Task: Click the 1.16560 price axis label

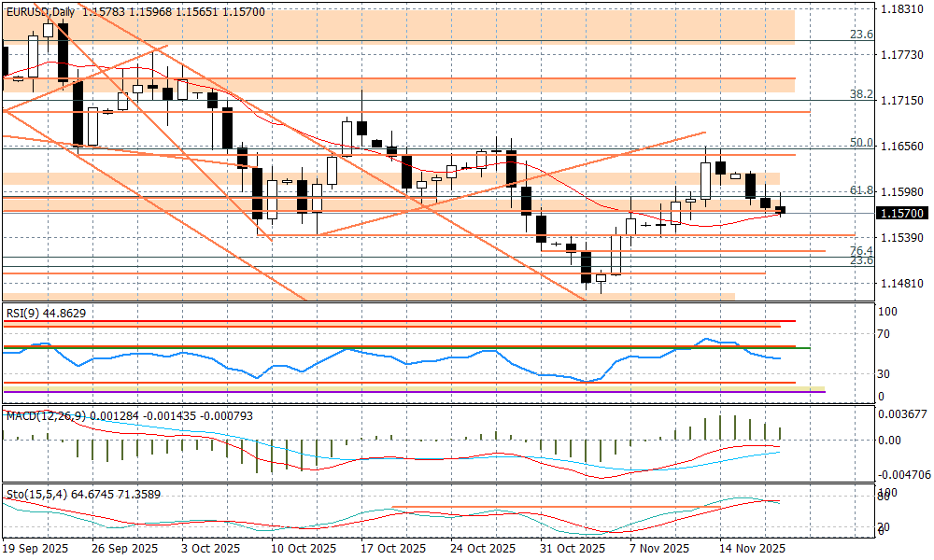Action: [x=902, y=147]
